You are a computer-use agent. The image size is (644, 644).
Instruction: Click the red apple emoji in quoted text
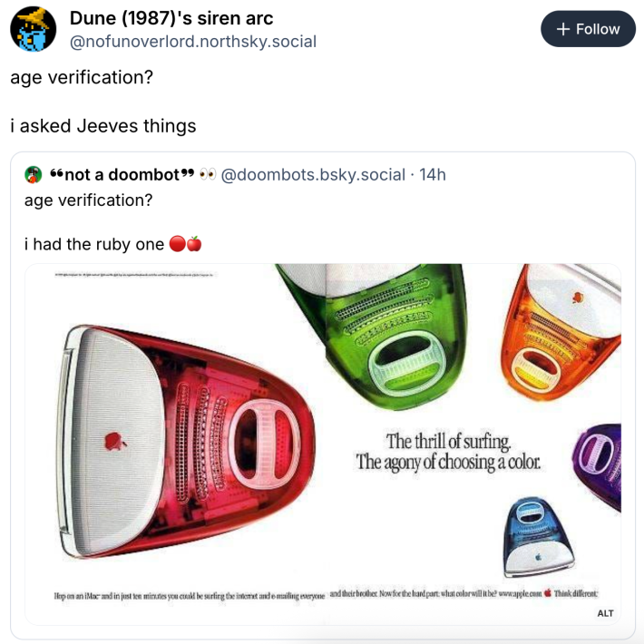click(x=193, y=243)
